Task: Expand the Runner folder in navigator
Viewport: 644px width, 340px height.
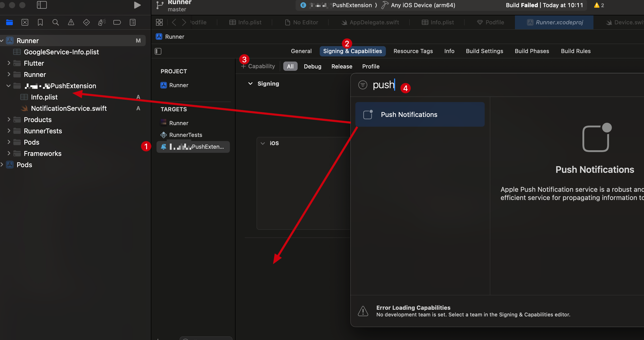Action: (9, 74)
